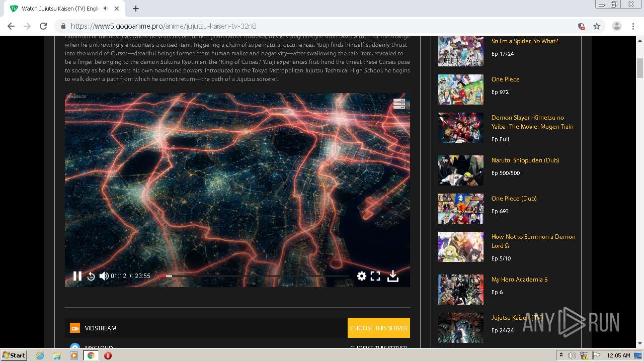Click One Piece (Dub) thumbnail
The width and height of the screenshot is (644, 362).
pyautogui.click(x=461, y=209)
